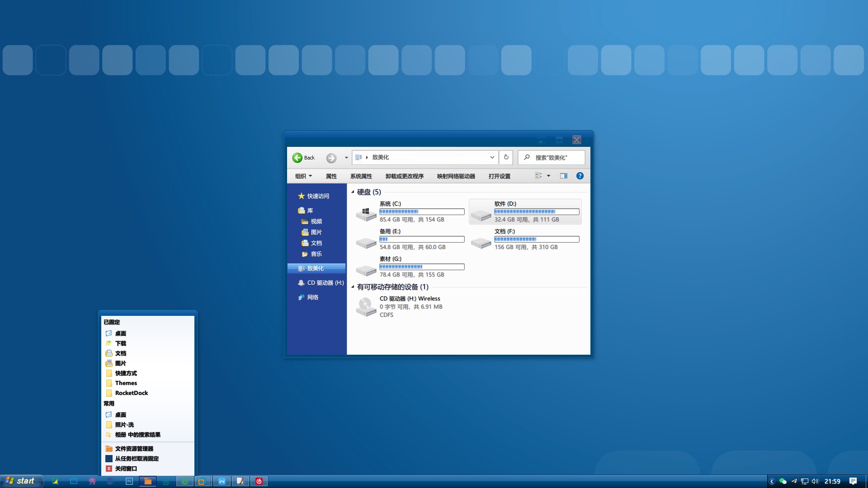Open 快捷方式 in the jump list
This screenshot has width=868, height=488.
pyautogui.click(x=148, y=373)
